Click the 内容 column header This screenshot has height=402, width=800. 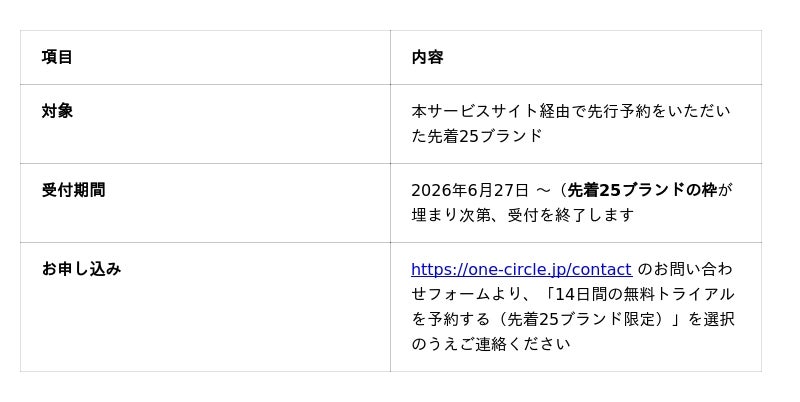click(x=427, y=57)
